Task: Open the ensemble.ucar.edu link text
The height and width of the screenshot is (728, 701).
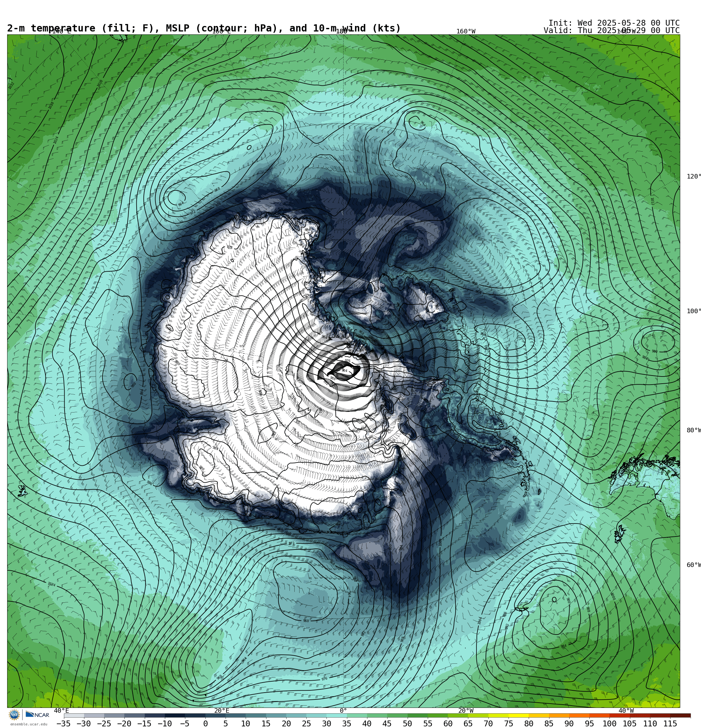Action: pyautogui.click(x=29, y=724)
